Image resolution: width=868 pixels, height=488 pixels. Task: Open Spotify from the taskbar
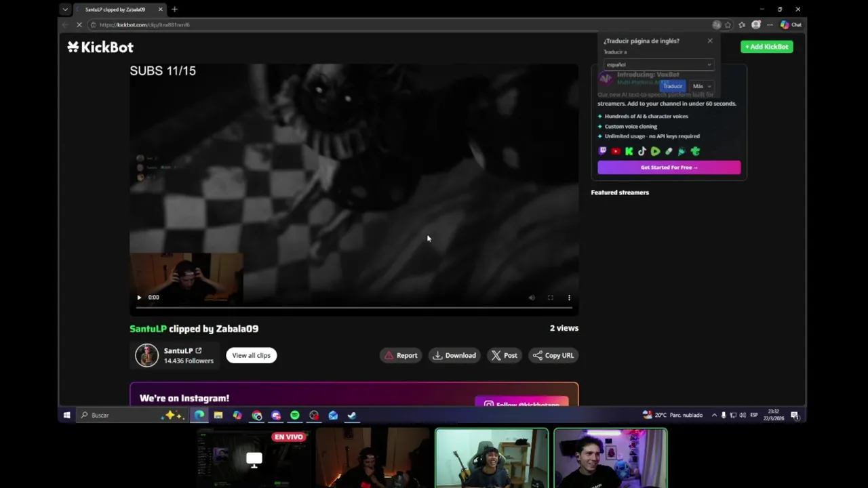295,415
